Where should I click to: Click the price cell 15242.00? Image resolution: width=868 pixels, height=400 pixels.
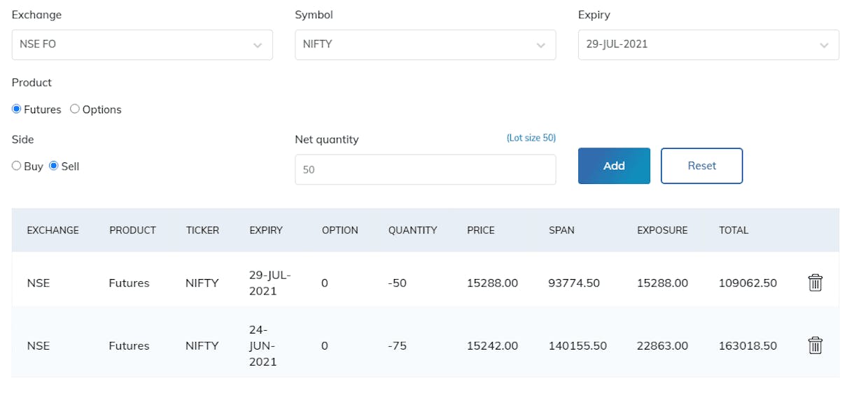(x=492, y=346)
